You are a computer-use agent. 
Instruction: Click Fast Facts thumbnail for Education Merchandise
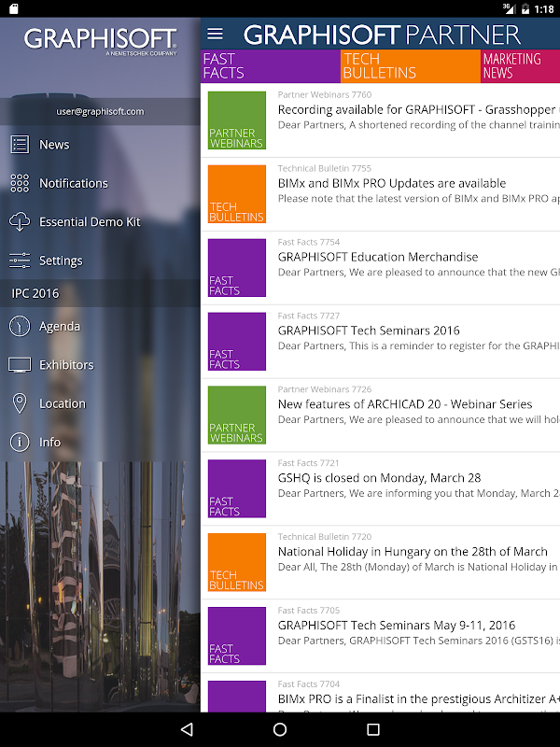pyautogui.click(x=237, y=268)
